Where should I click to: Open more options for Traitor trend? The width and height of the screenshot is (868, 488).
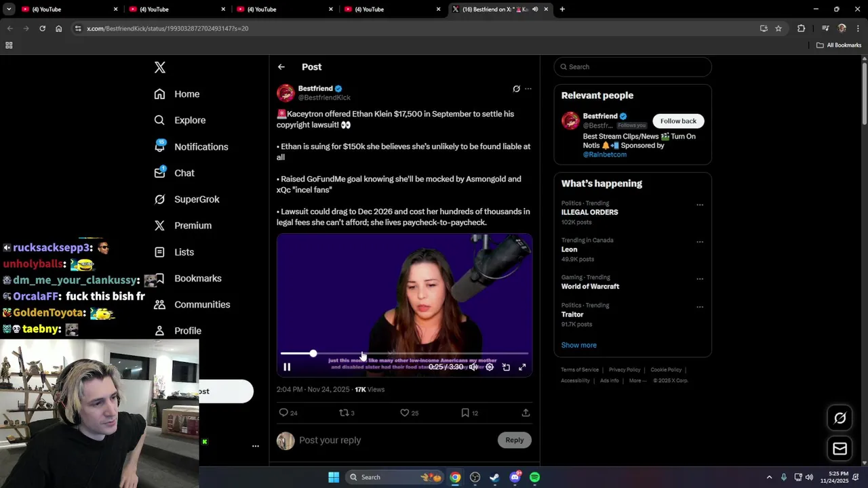click(700, 307)
